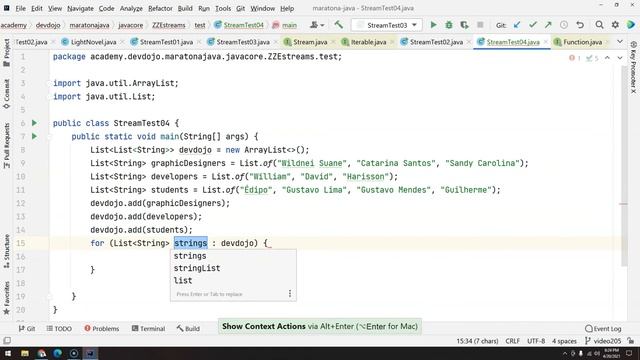The height and width of the screenshot is (360, 640).
Task: Switch to Function.java tab
Action: [x=582, y=42]
